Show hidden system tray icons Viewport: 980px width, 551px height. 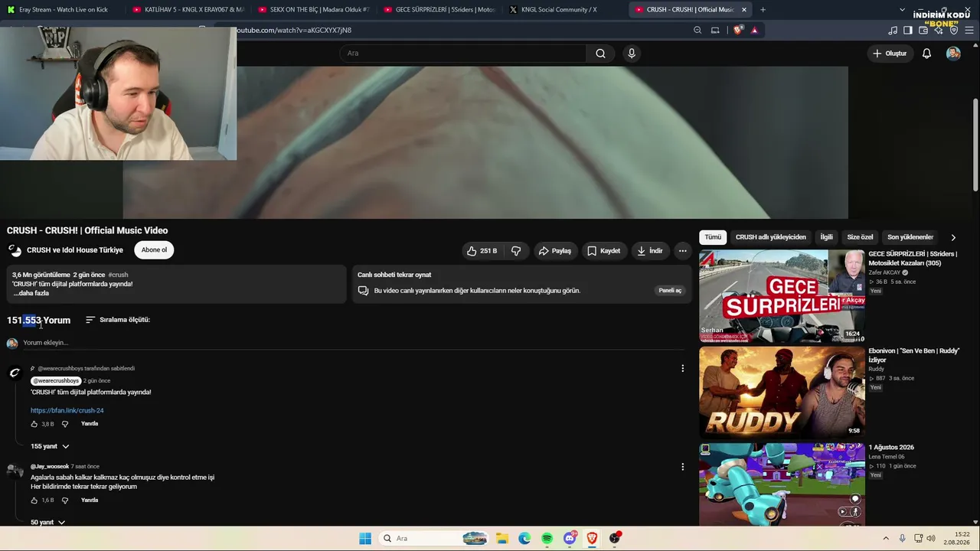(886, 539)
